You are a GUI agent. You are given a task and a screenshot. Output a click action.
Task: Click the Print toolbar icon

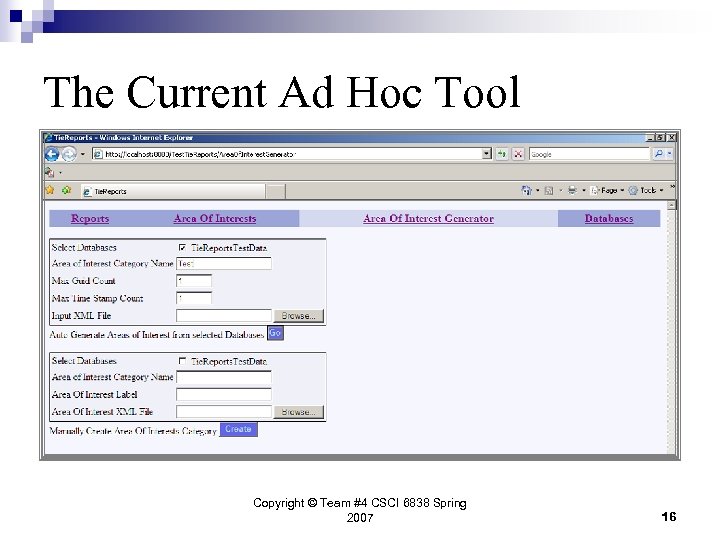[572, 190]
